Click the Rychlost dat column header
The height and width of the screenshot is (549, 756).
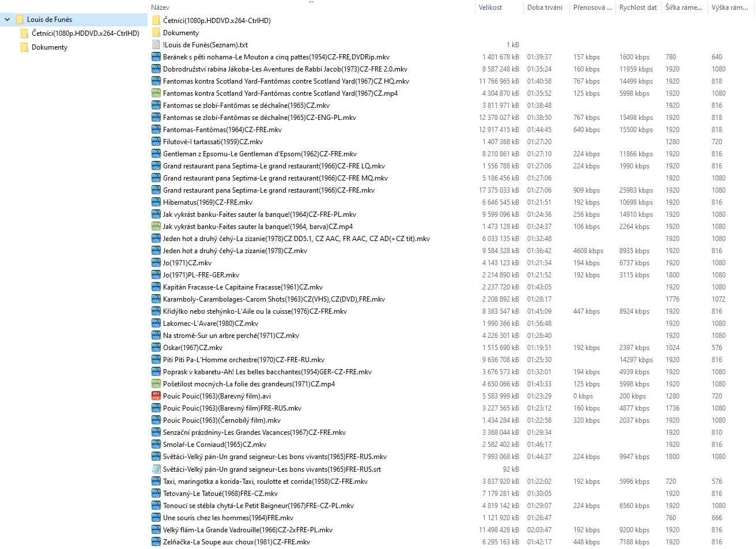point(638,7)
